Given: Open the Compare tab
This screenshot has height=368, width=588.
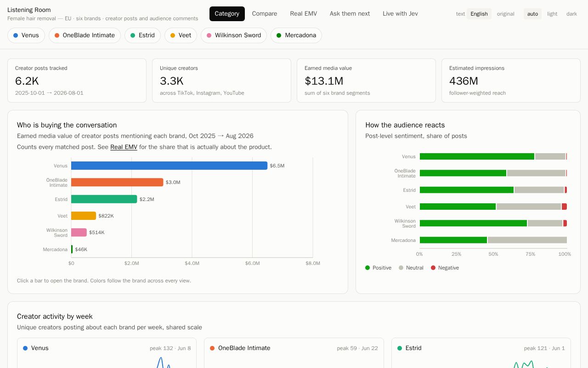Looking at the screenshot, I should tap(265, 14).
